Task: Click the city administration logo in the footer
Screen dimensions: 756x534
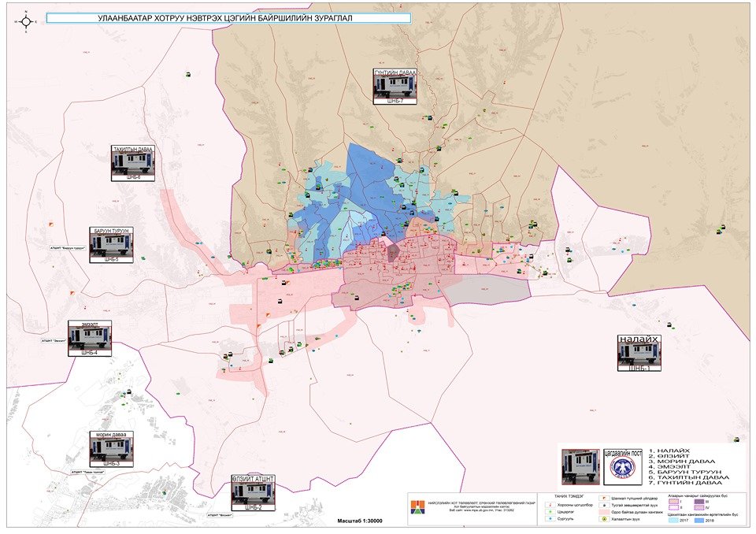Action: [x=416, y=507]
